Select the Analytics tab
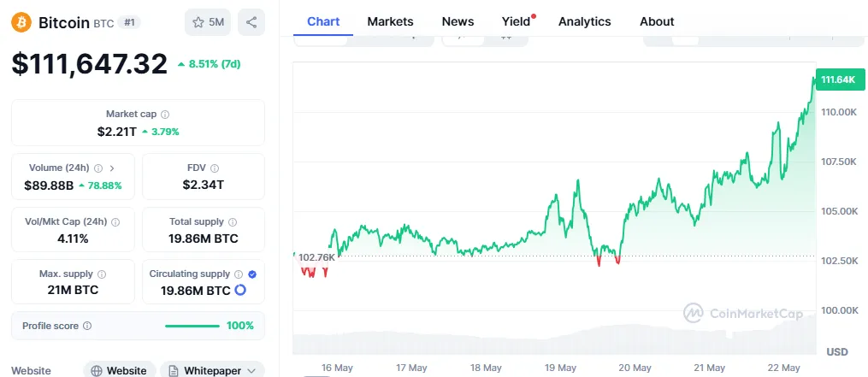868x377 pixels. pos(585,21)
